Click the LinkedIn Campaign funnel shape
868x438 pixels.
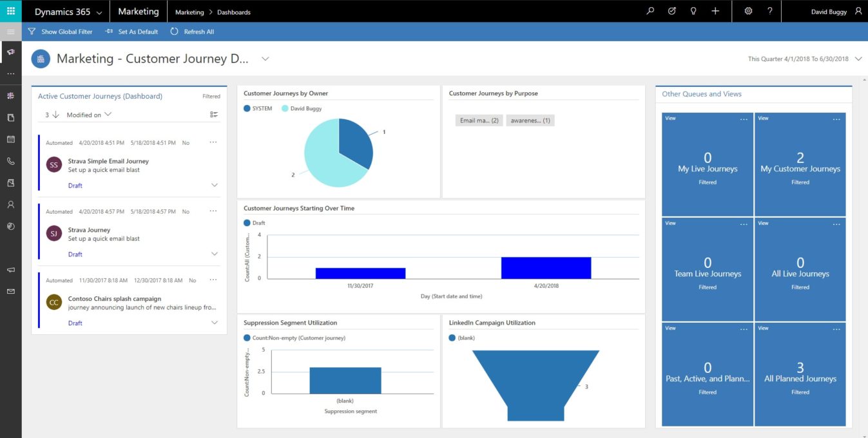535,385
